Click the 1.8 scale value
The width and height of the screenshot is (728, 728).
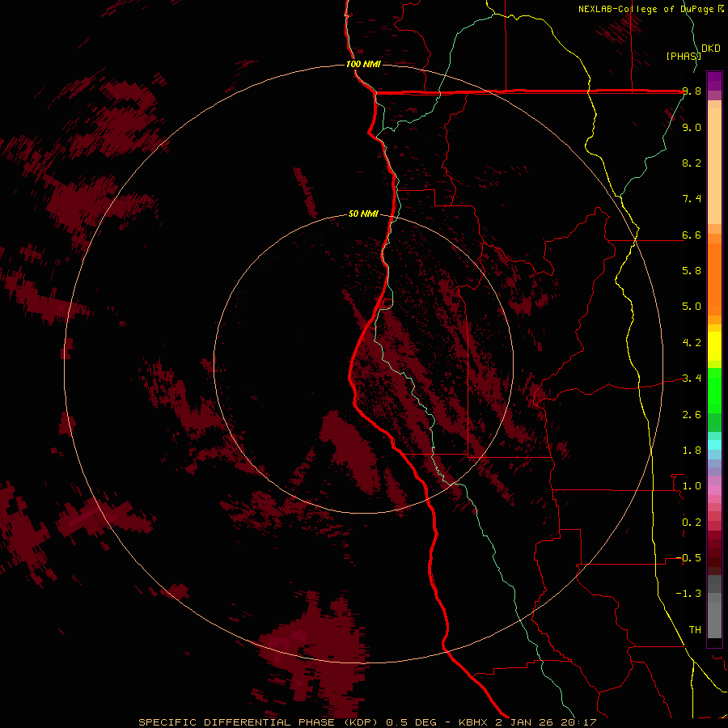[692, 451]
